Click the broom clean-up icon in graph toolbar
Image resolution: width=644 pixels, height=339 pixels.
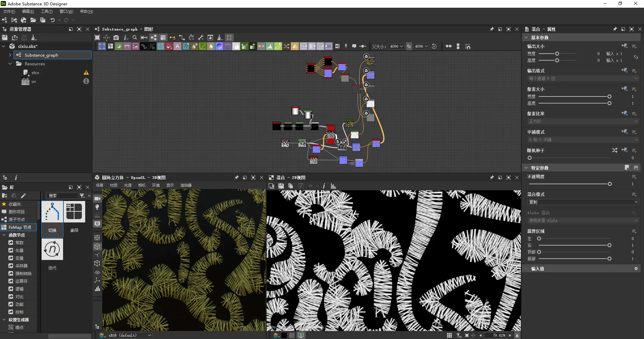pos(220,38)
